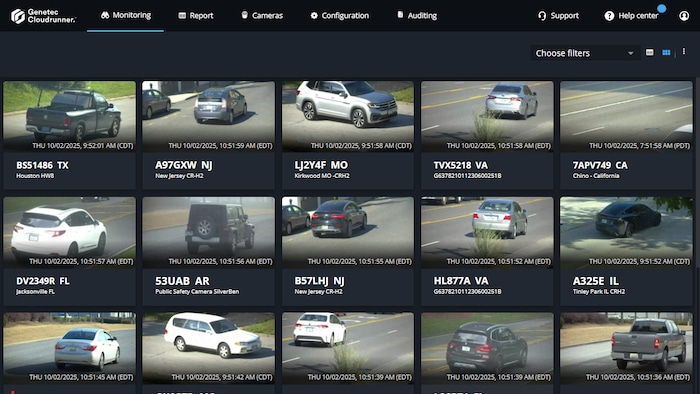Click the report icon beside Report
The image size is (700, 394).
pos(182,16)
